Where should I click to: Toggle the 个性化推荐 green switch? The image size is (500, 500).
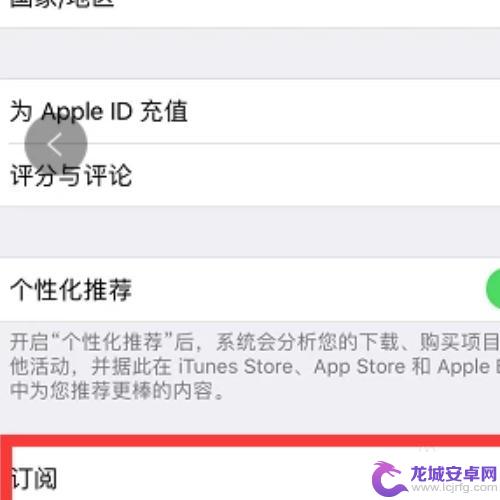(493, 289)
